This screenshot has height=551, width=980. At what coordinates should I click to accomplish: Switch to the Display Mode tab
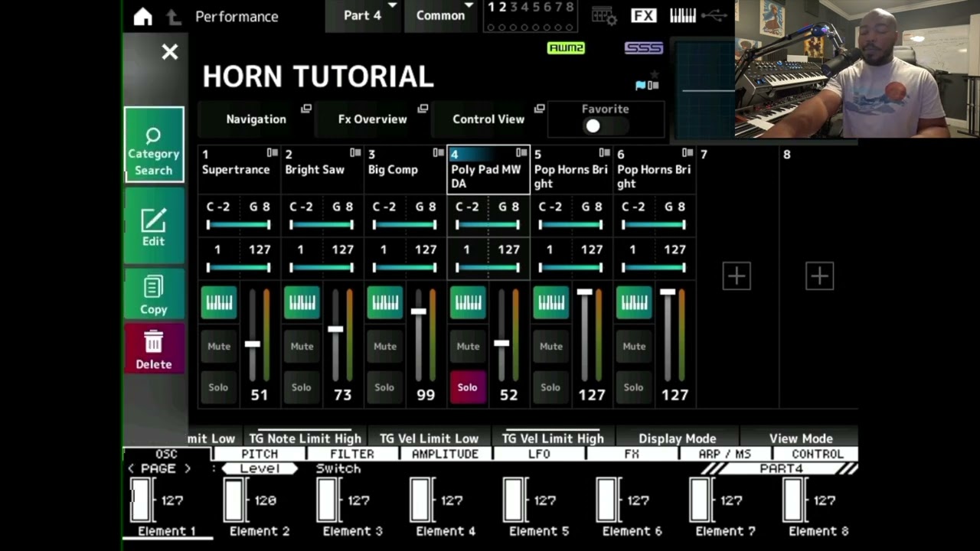678,439
